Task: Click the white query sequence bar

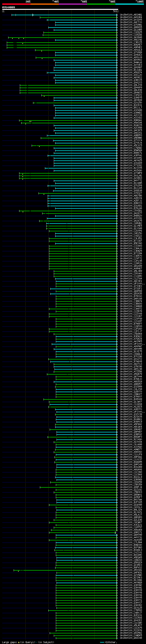Action: (60, 10)
